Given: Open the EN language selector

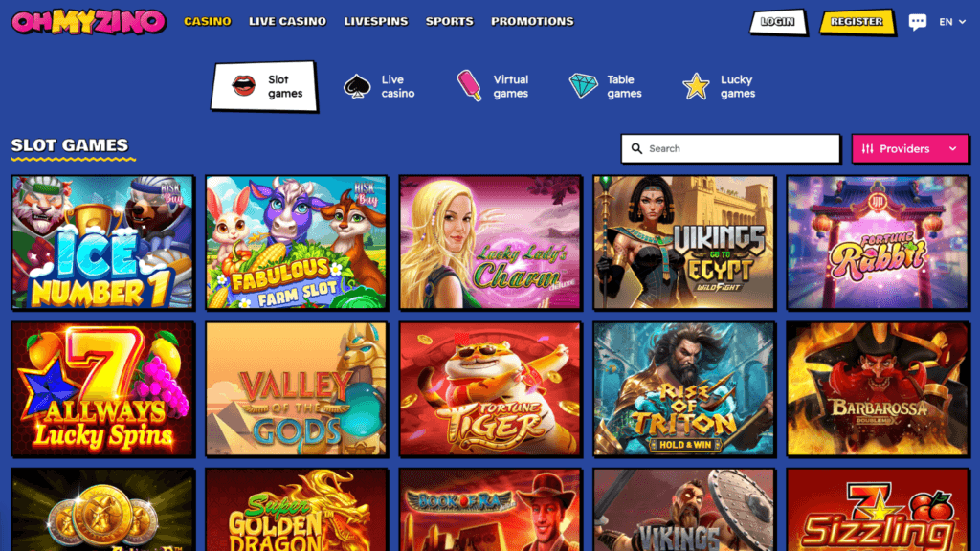Looking at the screenshot, I should tap(952, 22).
